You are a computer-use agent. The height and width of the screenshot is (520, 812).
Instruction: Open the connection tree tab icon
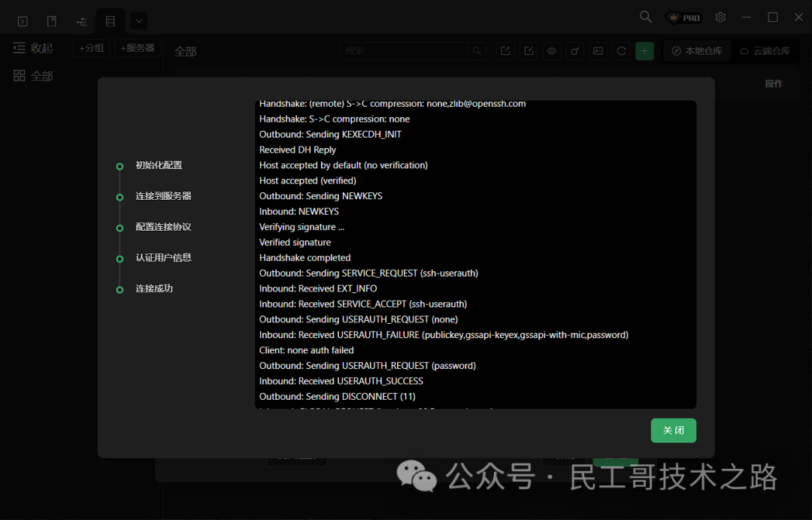pyautogui.click(x=81, y=21)
